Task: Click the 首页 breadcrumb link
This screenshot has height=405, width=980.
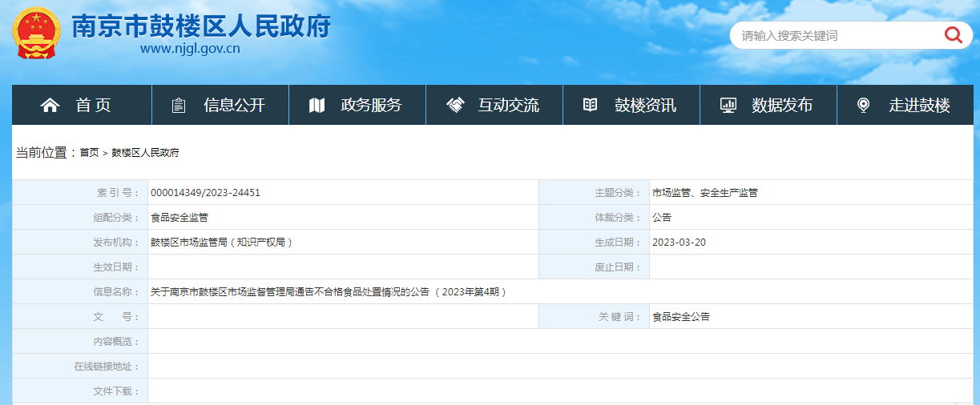Action: pyautogui.click(x=89, y=153)
